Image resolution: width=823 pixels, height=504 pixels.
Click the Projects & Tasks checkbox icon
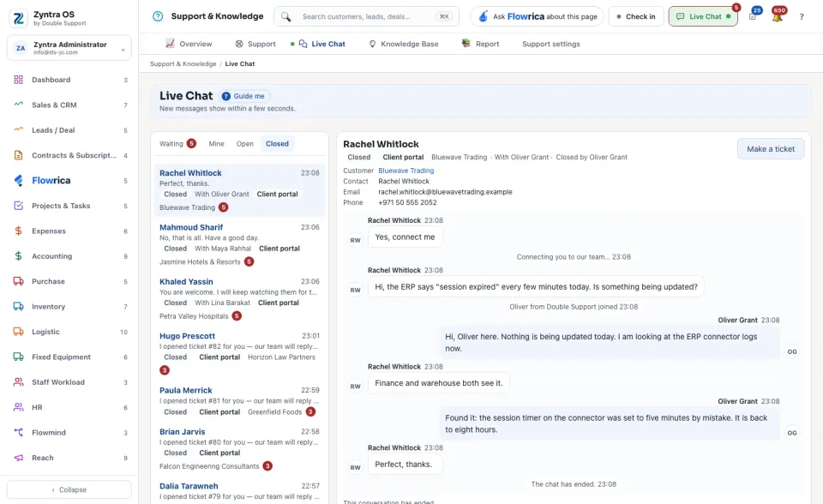[x=18, y=206]
